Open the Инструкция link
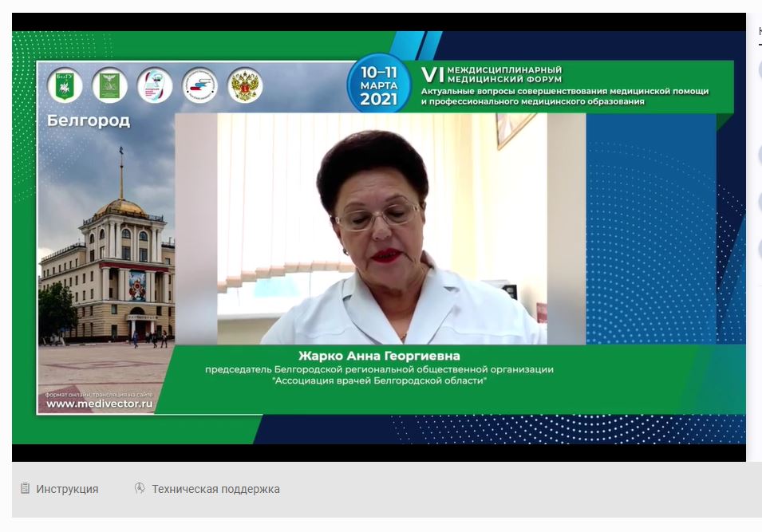The image size is (762, 532). [67, 489]
